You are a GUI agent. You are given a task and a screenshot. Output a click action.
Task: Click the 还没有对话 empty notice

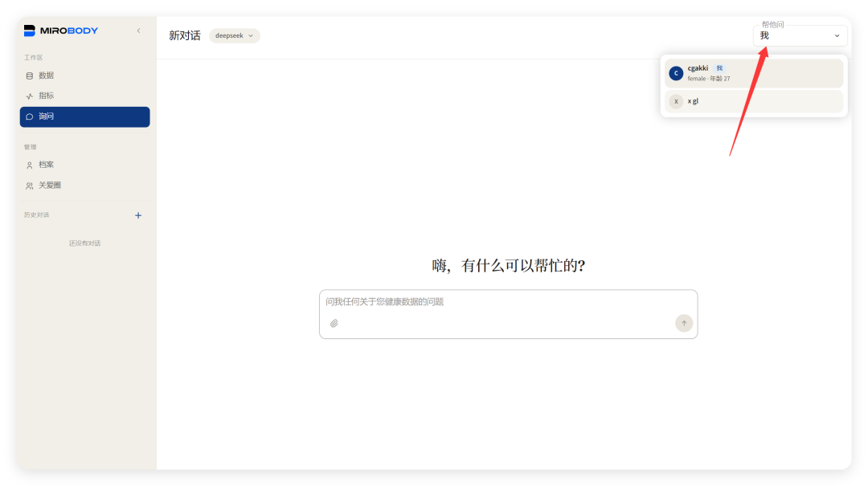click(84, 243)
